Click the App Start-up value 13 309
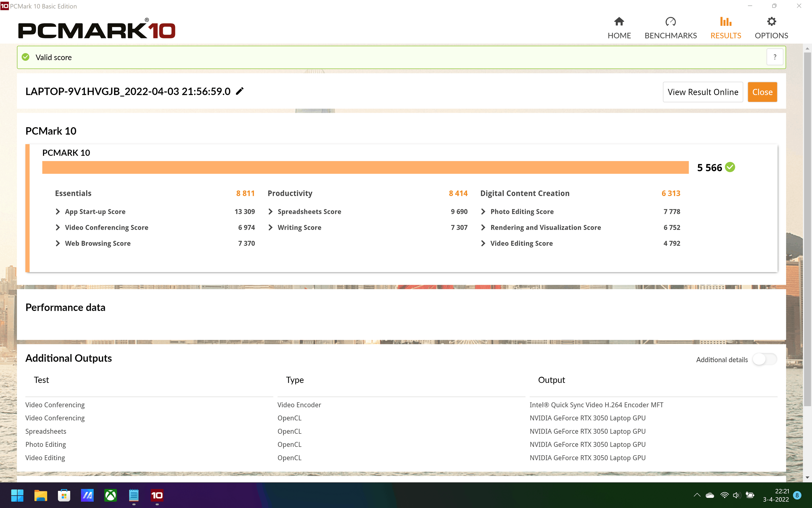The image size is (812, 508). pyautogui.click(x=245, y=212)
